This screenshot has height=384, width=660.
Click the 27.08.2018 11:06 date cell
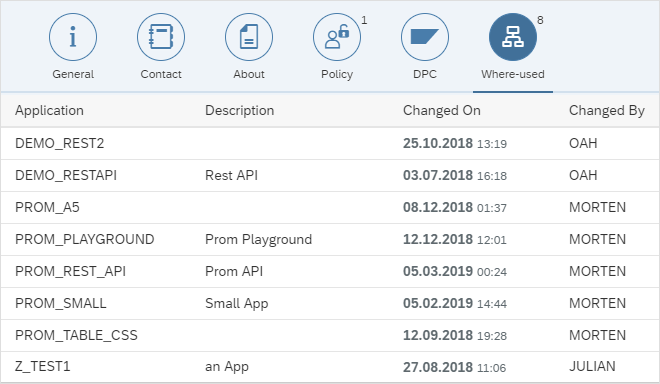coord(455,367)
